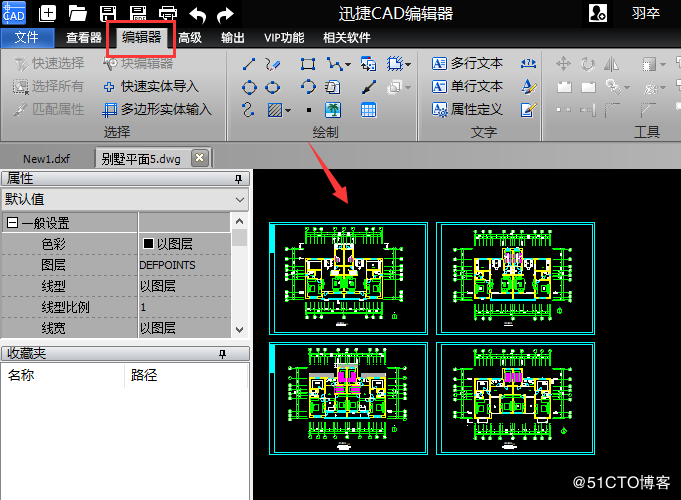Select the Circle drawing tool
Image resolution: width=681 pixels, height=500 pixels.
tap(249, 87)
